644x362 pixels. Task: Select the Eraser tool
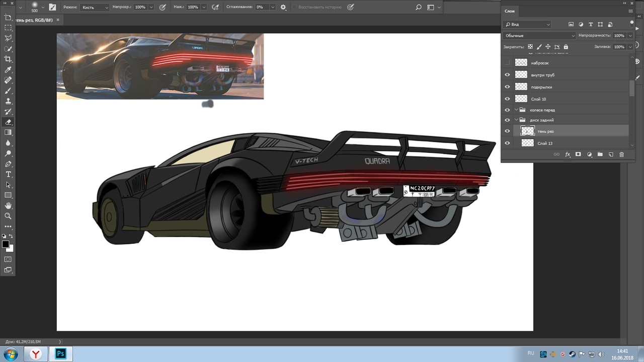[x=8, y=122]
